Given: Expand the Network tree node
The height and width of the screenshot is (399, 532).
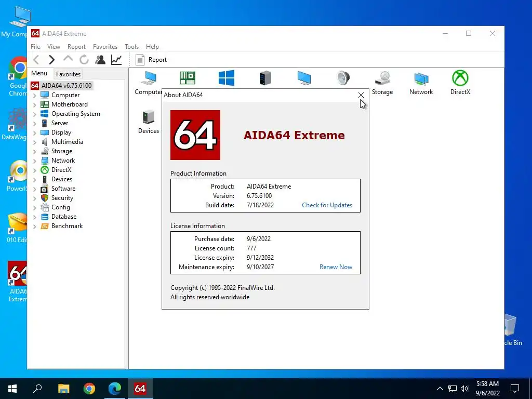Looking at the screenshot, I should pyautogui.click(x=34, y=161).
